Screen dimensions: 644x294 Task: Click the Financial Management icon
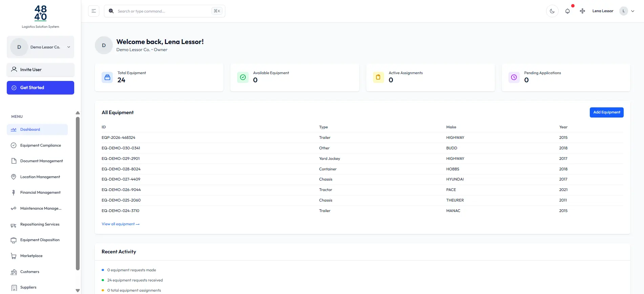(14, 193)
